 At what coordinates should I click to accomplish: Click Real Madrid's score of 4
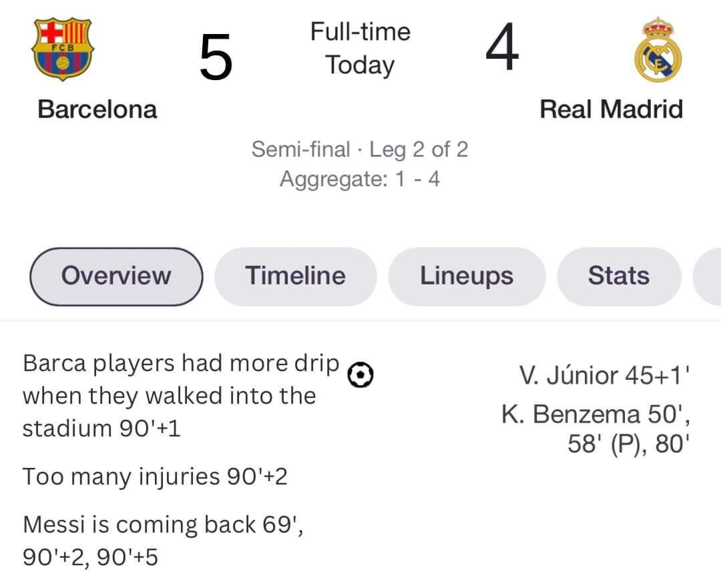(502, 47)
